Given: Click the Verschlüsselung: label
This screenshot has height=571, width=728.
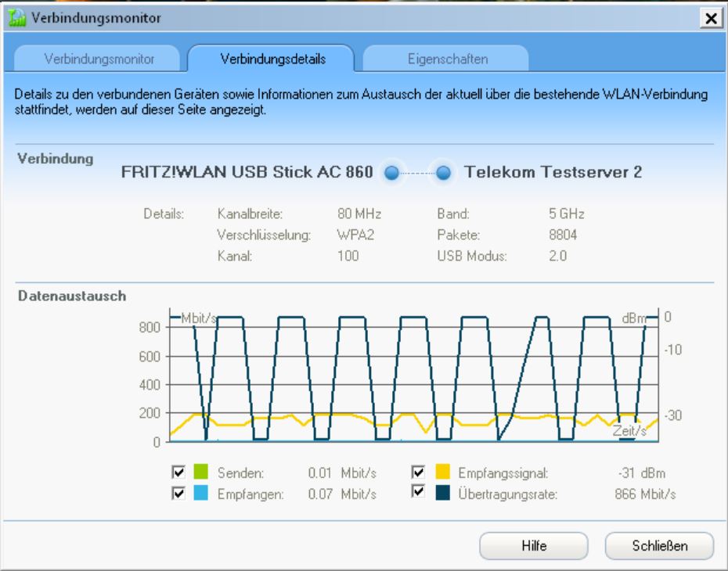Looking at the screenshot, I should coord(264,235).
